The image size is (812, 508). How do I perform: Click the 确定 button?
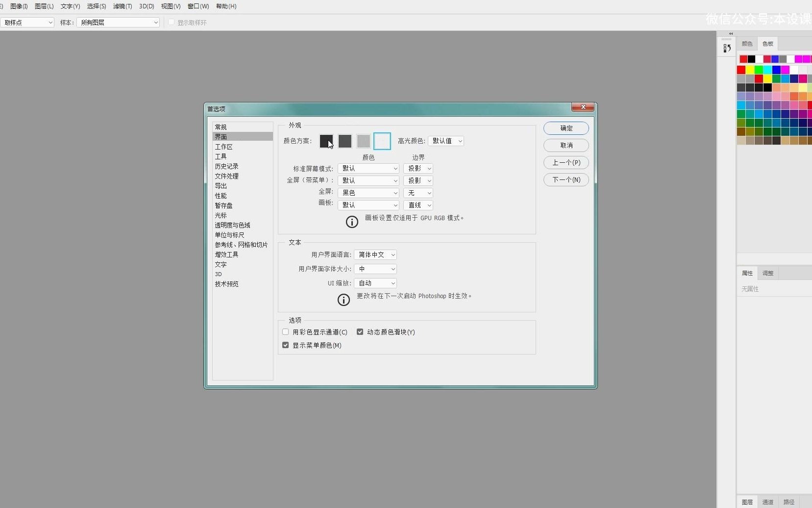pos(566,128)
